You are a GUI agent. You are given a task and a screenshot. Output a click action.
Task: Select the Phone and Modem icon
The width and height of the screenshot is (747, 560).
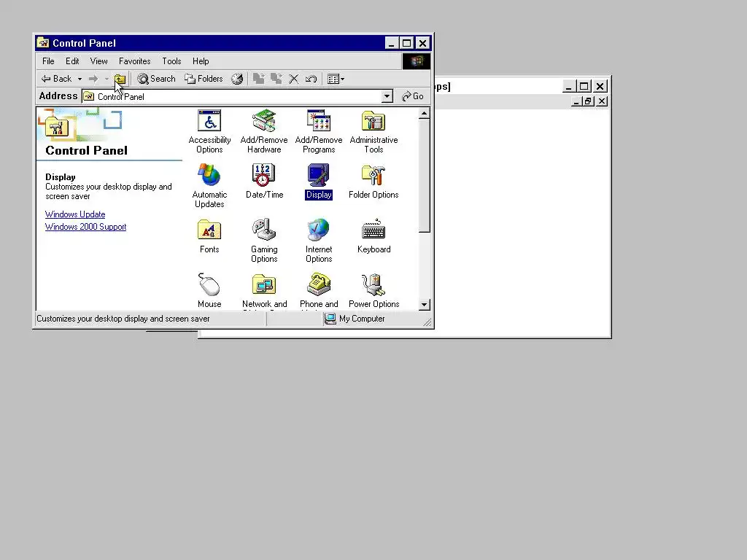(319, 291)
